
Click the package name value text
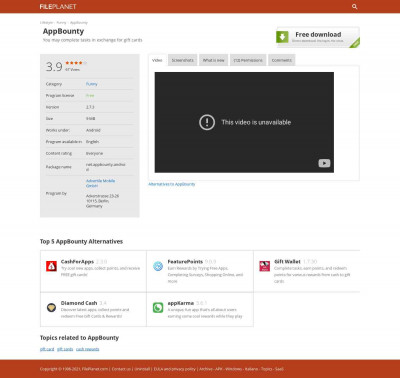click(106, 167)
